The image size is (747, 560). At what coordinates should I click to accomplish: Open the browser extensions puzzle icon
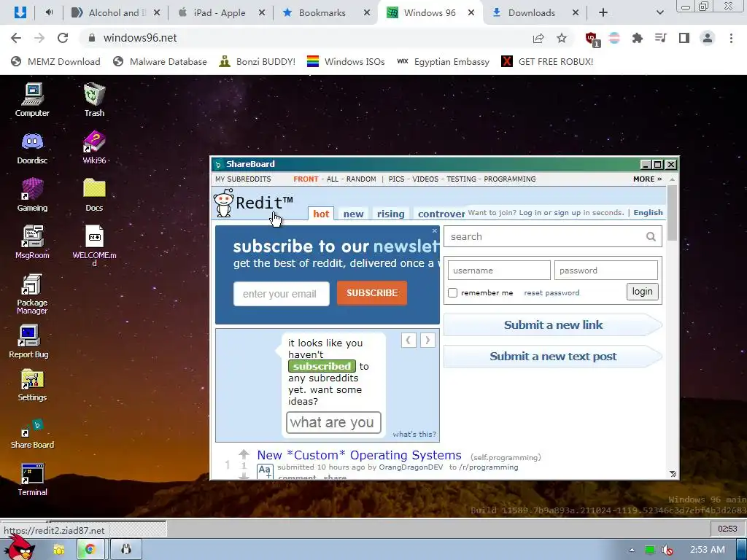click(x=638, y=38)
